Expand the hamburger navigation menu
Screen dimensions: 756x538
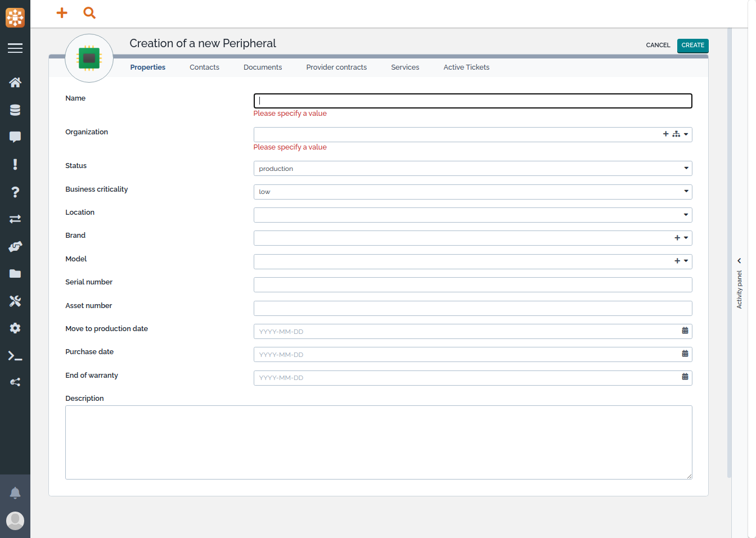click(x=15, y=48)
